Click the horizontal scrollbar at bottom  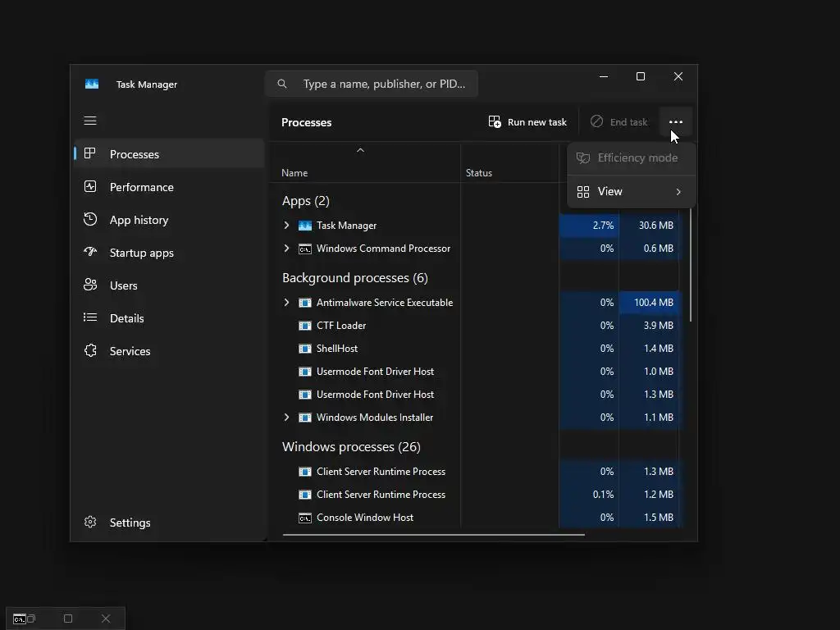click(x=433, y=534)
